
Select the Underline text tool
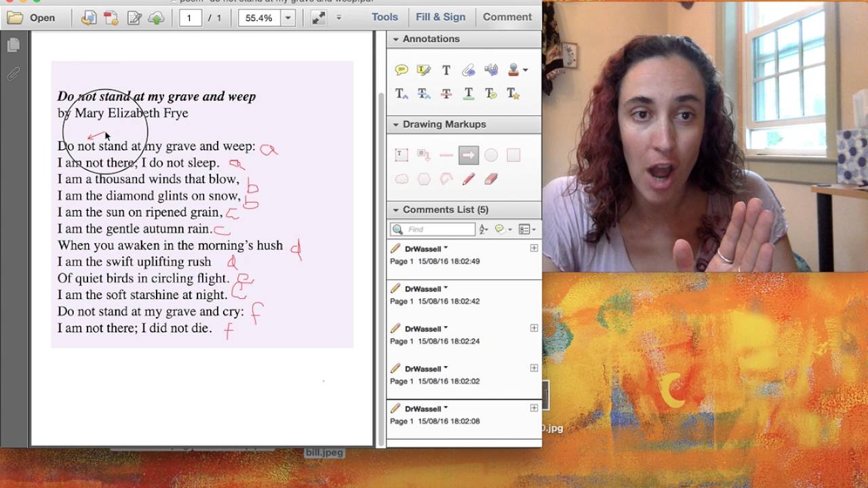point(469,94)
